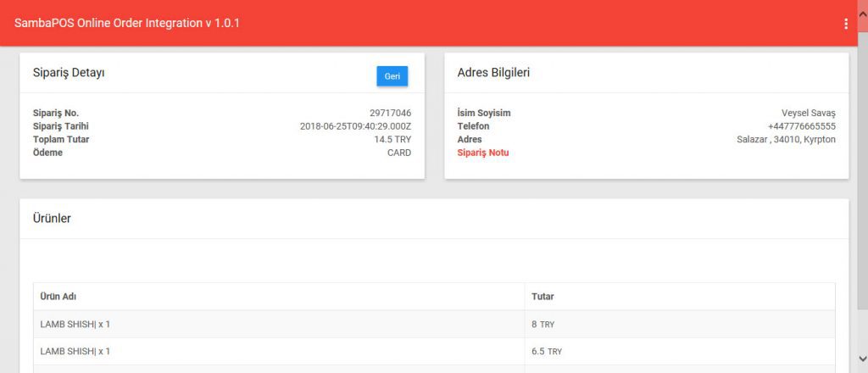Image resolution: width=868 pixels, height=373 pixels.
Task: Click the address Salazar, 34010, Kyrpton
Action: click(786, 139)
